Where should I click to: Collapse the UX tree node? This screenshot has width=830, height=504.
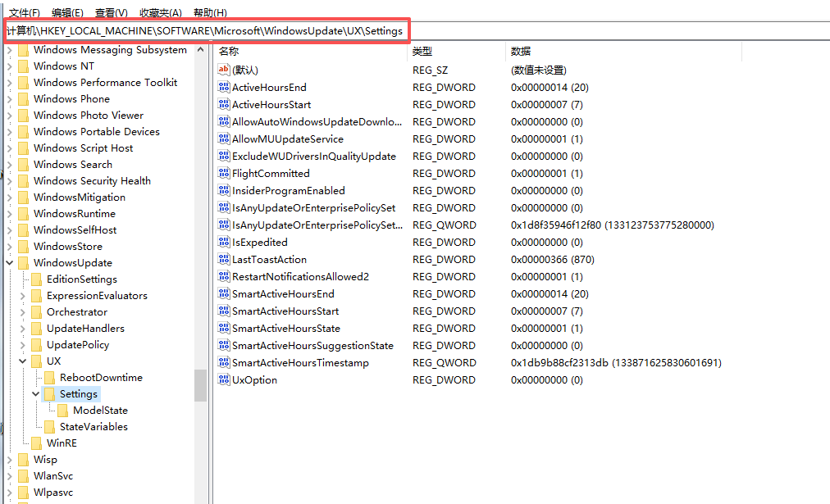pyautogui.click(x=23, y=361)
